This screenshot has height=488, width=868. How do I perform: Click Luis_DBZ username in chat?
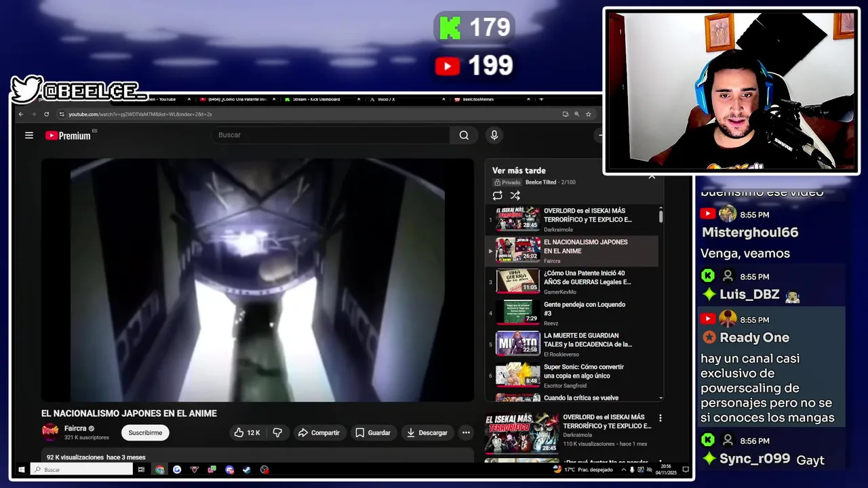click(x=749, y=295)
